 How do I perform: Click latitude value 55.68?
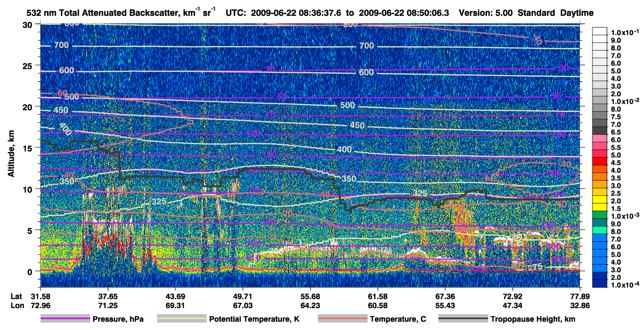click(x=310, y=297)
